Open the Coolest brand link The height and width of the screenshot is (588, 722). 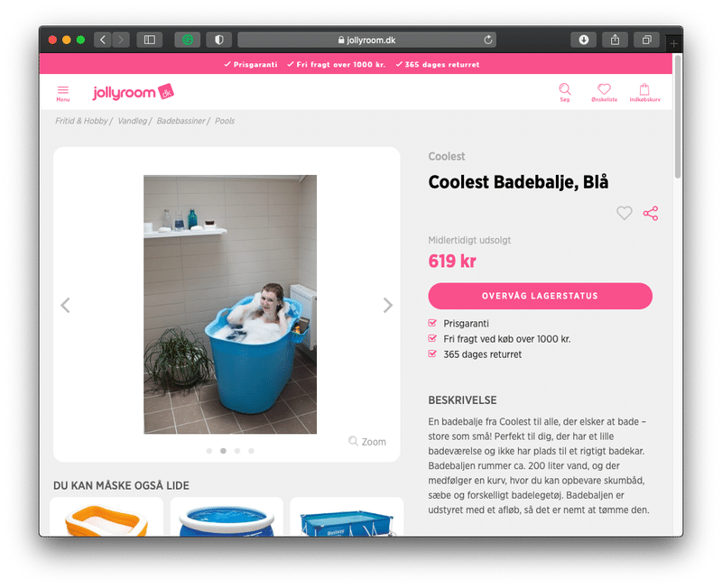pos(446,156)
